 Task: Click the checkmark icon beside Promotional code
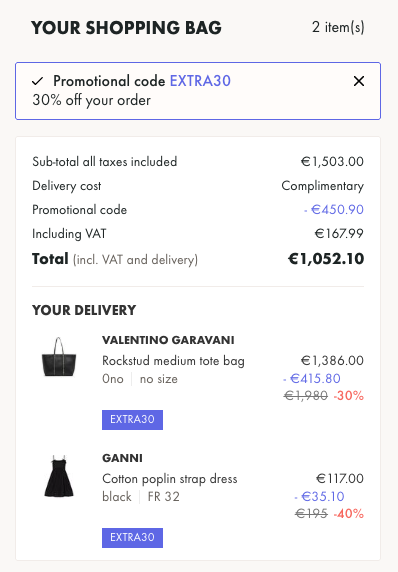click(38, 81)
